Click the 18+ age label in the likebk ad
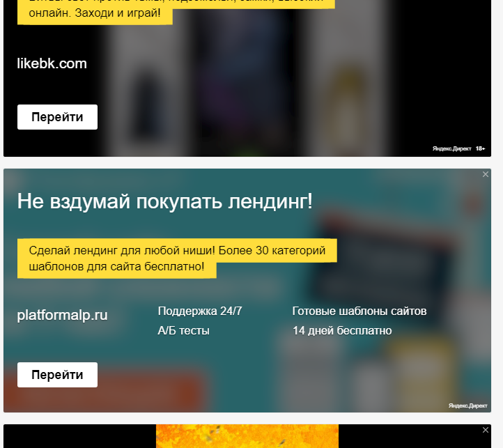 tap(480, 148)
